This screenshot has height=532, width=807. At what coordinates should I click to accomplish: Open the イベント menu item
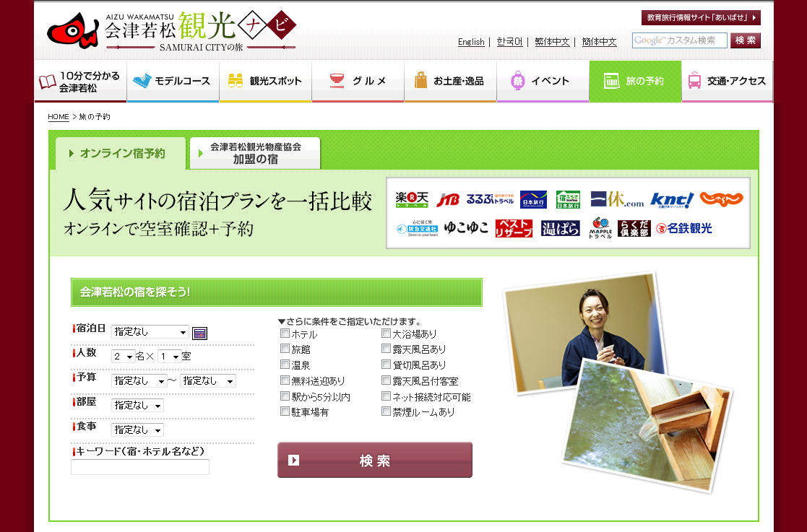(543, 82)
